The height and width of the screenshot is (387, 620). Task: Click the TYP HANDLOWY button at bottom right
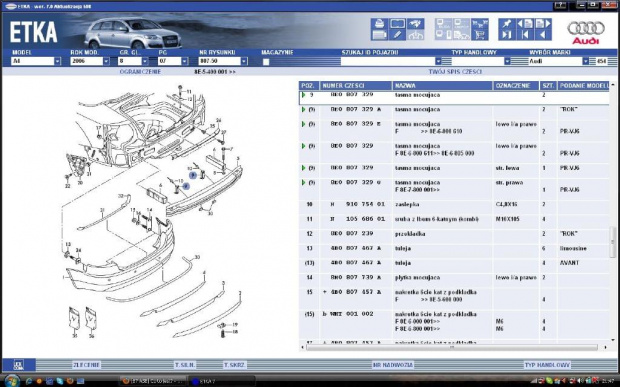tap(547, 365)
